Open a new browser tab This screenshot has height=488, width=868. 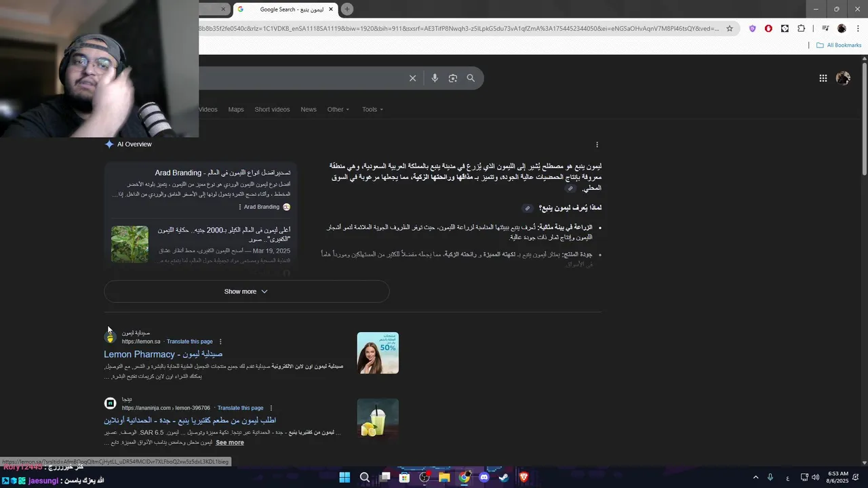347,9
